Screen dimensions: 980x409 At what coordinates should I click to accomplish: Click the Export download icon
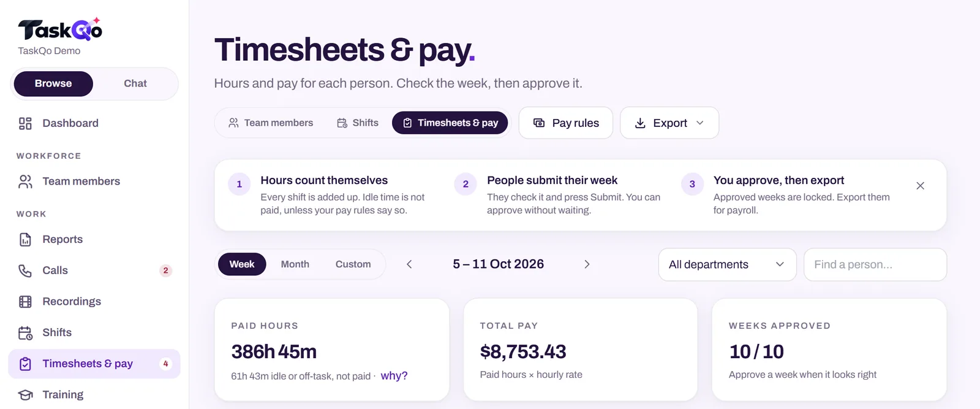coord(640,123)
